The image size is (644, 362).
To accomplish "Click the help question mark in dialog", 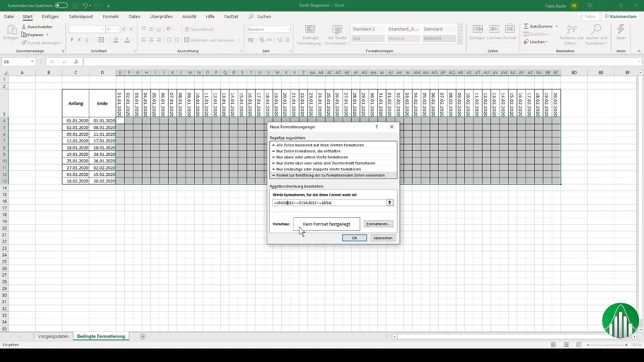I will pos(376,127).
